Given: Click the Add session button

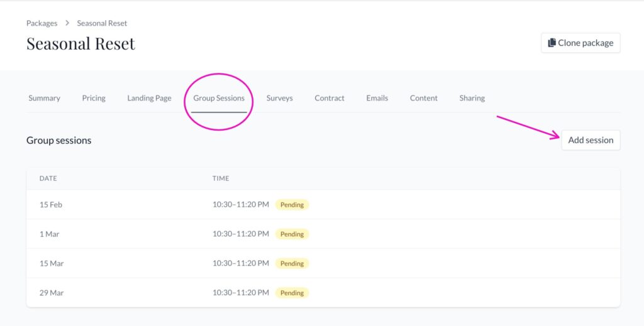Looking at the screenshot, I should (591, 140).
